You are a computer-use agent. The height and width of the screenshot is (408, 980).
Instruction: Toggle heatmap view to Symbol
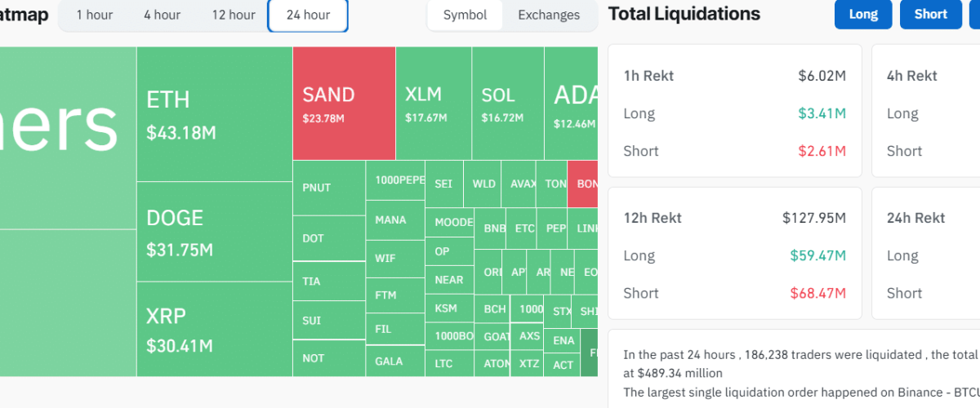tap(465, 15)
